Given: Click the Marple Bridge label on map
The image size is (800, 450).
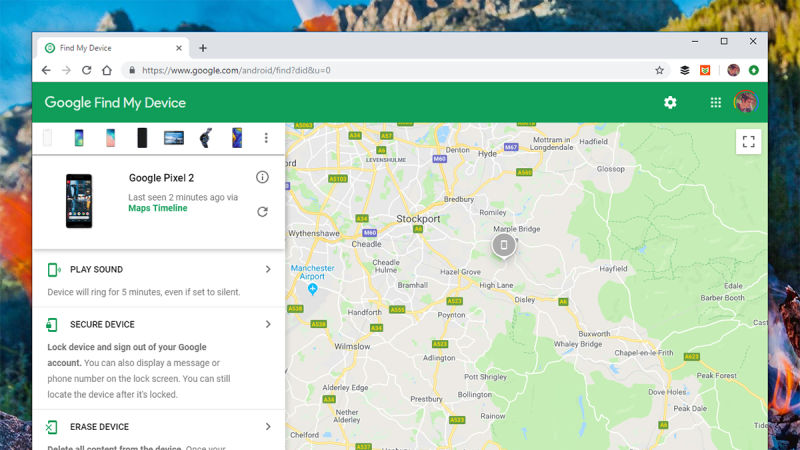Looking at the screenshot, I should tap(516, 229).
